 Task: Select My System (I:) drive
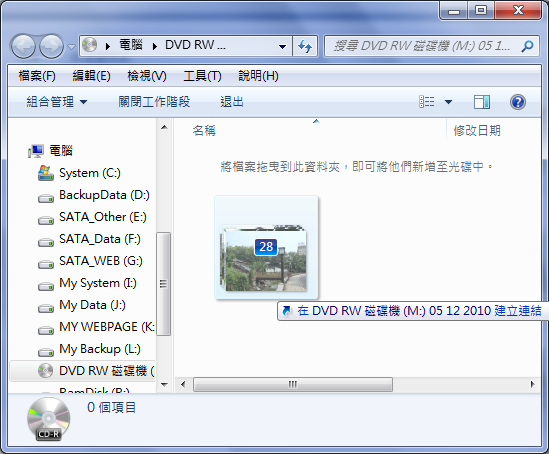point(98,283)
